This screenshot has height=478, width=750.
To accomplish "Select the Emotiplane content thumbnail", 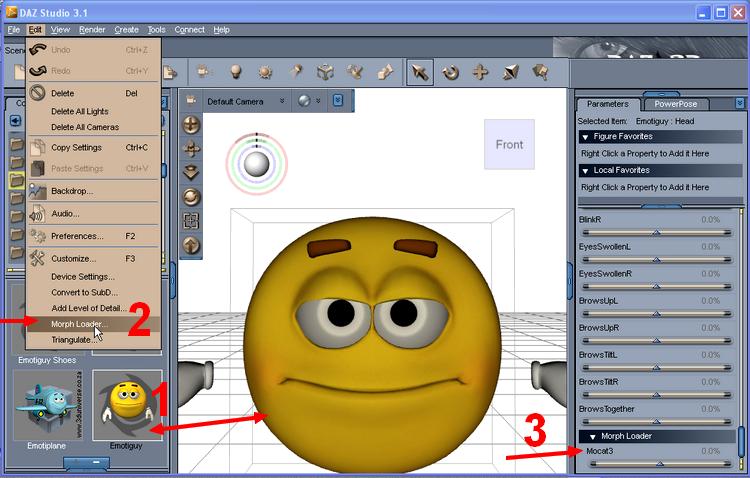I will [47, 405].
